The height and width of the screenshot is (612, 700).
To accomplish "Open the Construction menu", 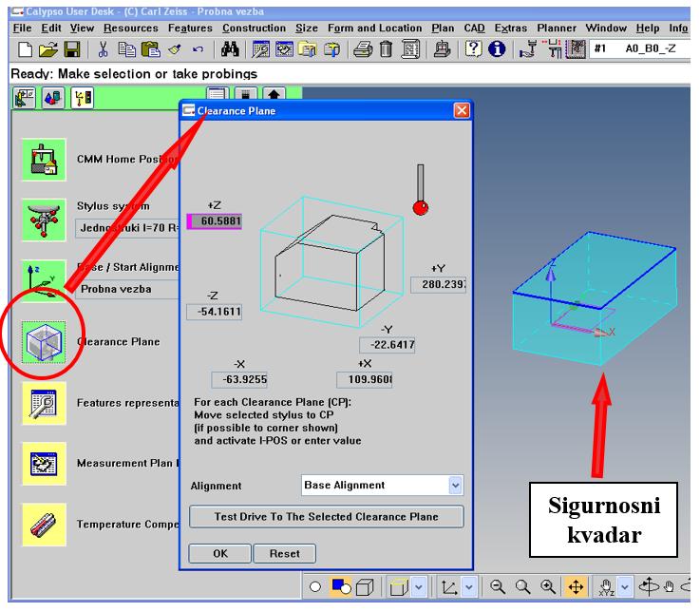I will pos(254,29).
